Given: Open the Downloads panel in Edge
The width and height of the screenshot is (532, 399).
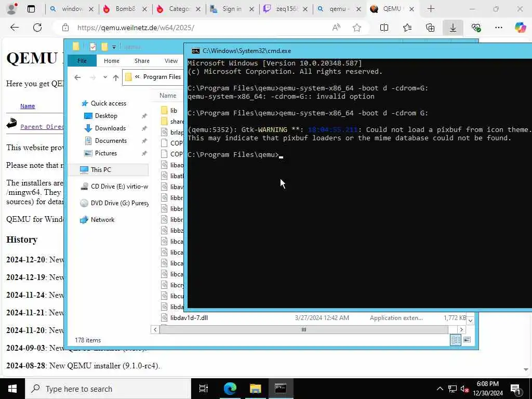Looking at the screenshot, I should point(453,28).
